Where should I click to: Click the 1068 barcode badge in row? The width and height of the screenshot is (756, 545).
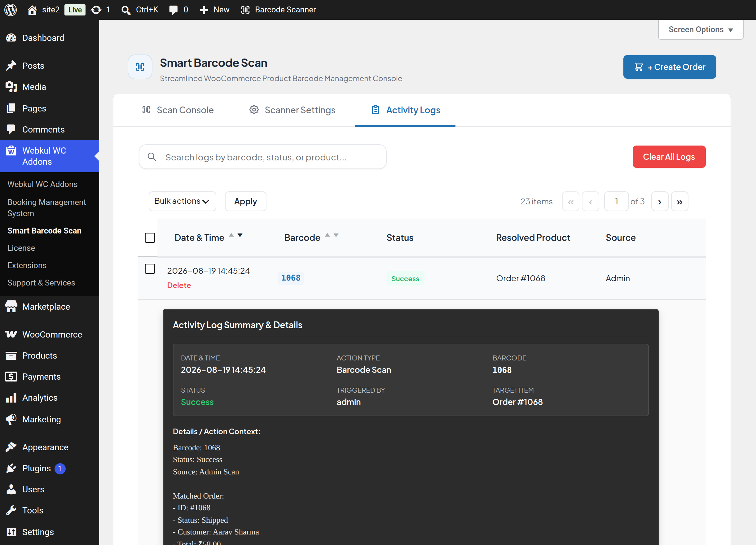(x=291, y=278)
